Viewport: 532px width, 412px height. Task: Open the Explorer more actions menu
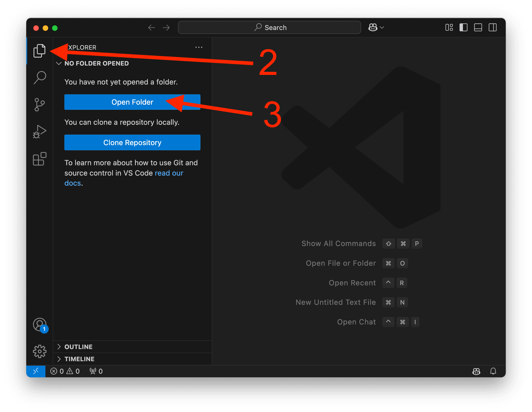[199, 47]
